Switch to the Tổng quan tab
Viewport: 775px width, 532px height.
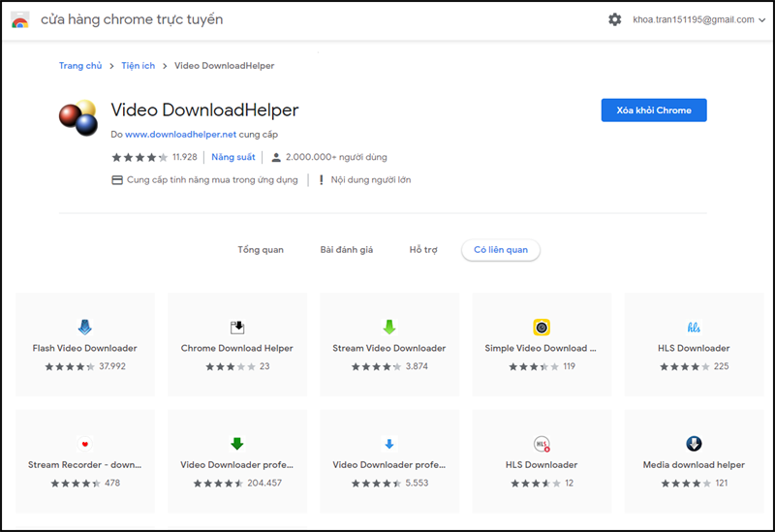(x=261, y=250)
